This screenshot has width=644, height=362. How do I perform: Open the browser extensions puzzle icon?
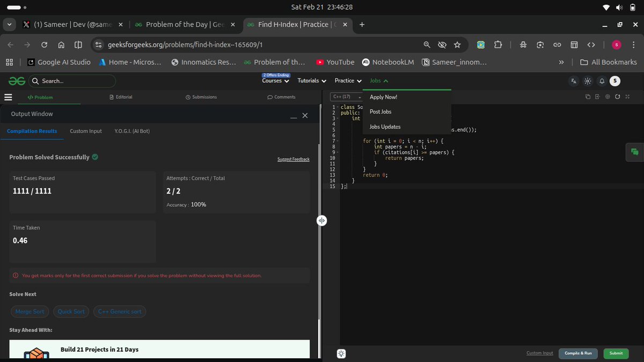tap(497, 45)
